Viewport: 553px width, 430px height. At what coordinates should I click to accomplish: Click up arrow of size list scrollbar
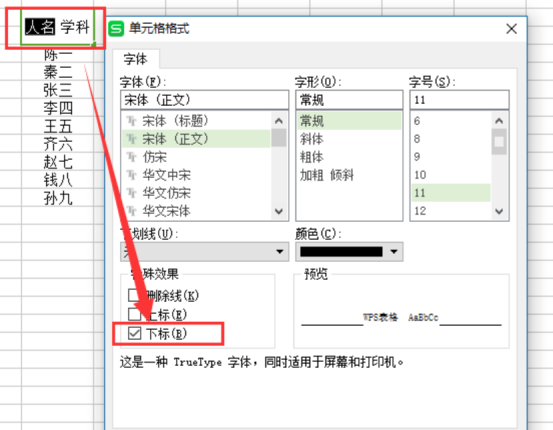[499, 121]
